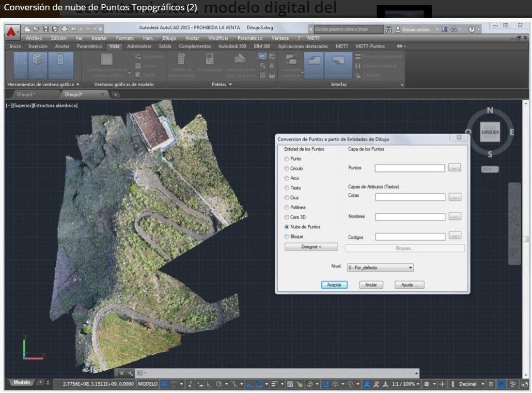Click the SUPERIOR face of the ViewCube
Viewport: 532px width, 393px height.
pyautogui.click(x=490, y=132)
